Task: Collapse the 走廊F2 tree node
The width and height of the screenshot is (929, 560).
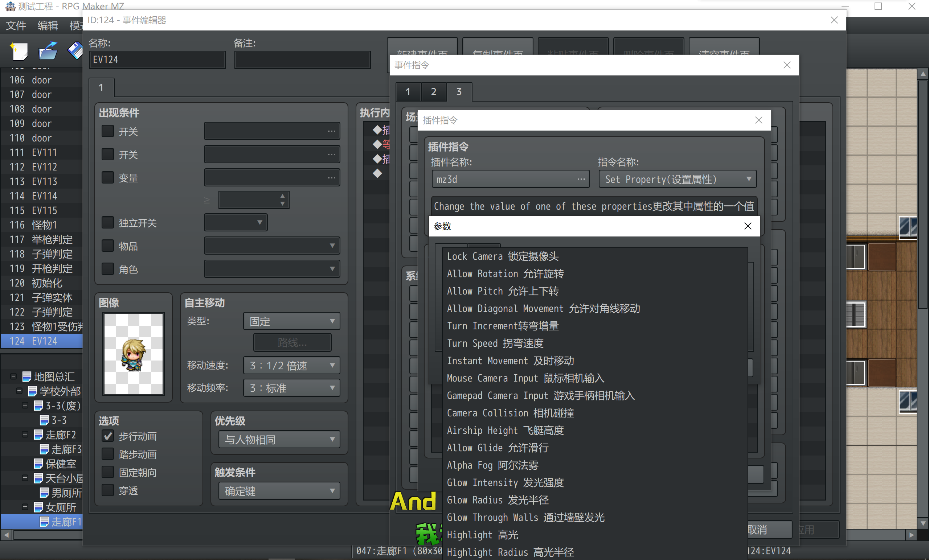Action: (x=25, y=435)
